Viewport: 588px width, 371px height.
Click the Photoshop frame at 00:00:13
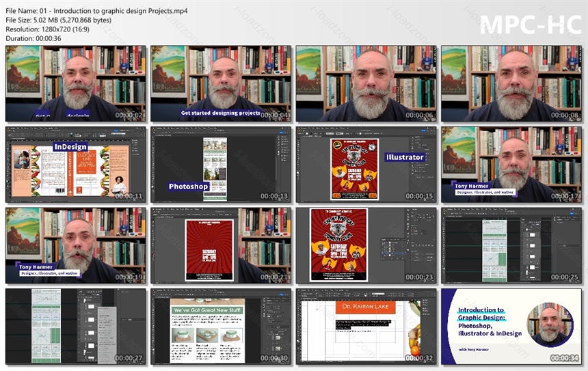coord(221,165)
